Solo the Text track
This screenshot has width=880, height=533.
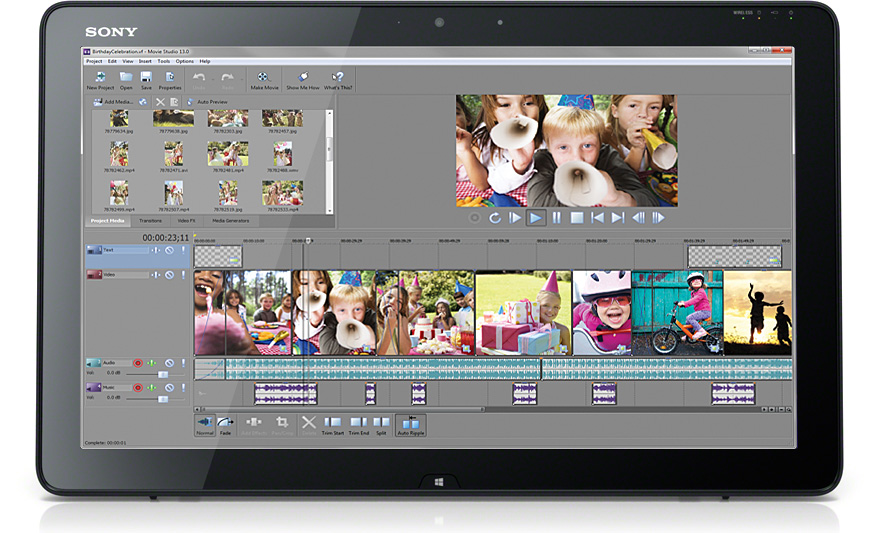point(183,250)
